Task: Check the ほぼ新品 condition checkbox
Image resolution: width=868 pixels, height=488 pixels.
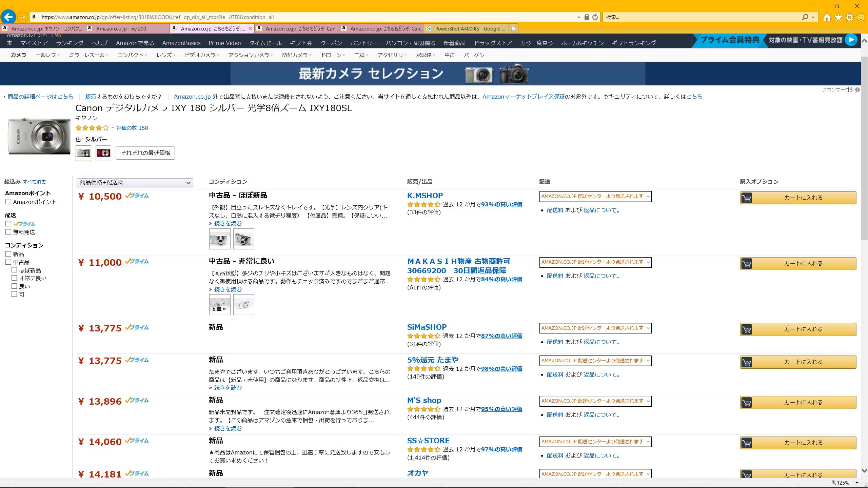Action: pos(14,270)
